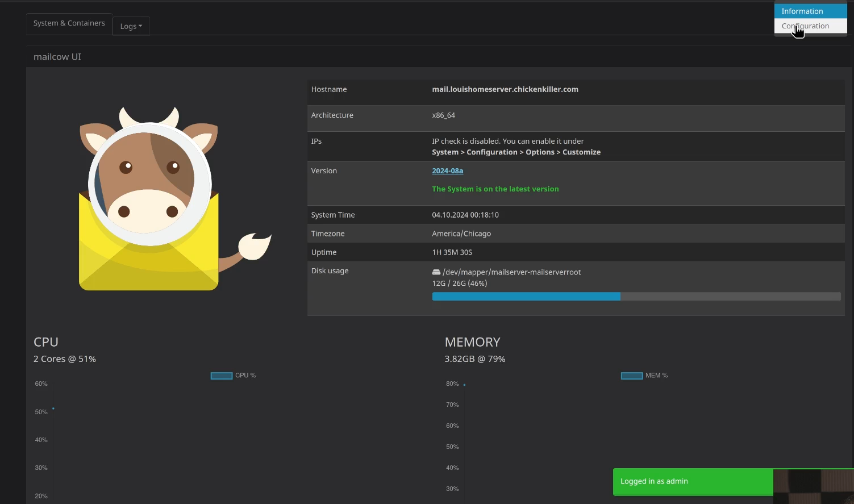Click the CPU chart heading
The width and height of the screenshot is (854, 504).
[x=46, y=342]
